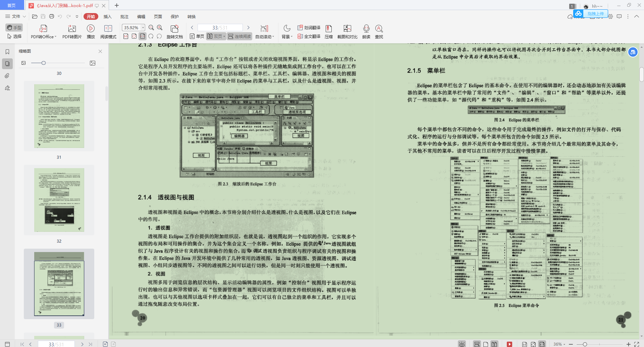Screen dimensions: 644x347
Task: Click the 开始 ribbon tab
Action: pos(91,16)
